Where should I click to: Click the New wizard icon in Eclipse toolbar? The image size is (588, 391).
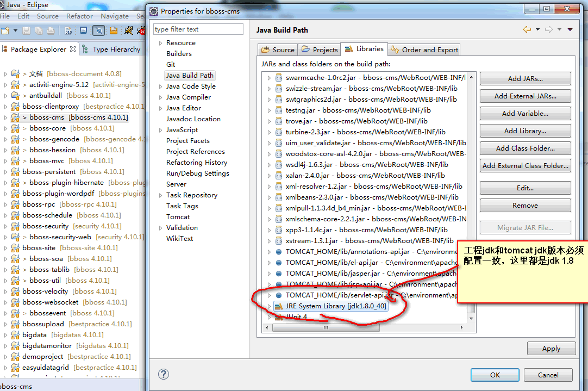(5, 30)
